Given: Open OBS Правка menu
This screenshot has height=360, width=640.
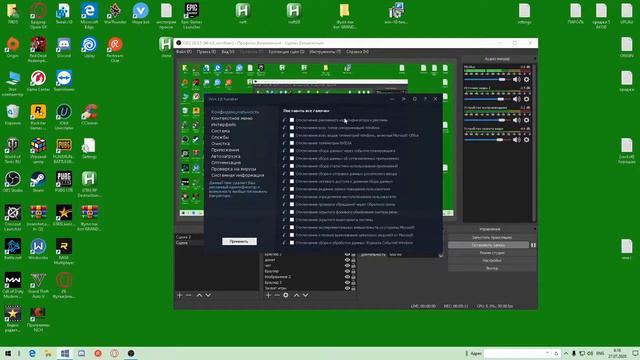Looking at the screenshot, I should 206,52.
